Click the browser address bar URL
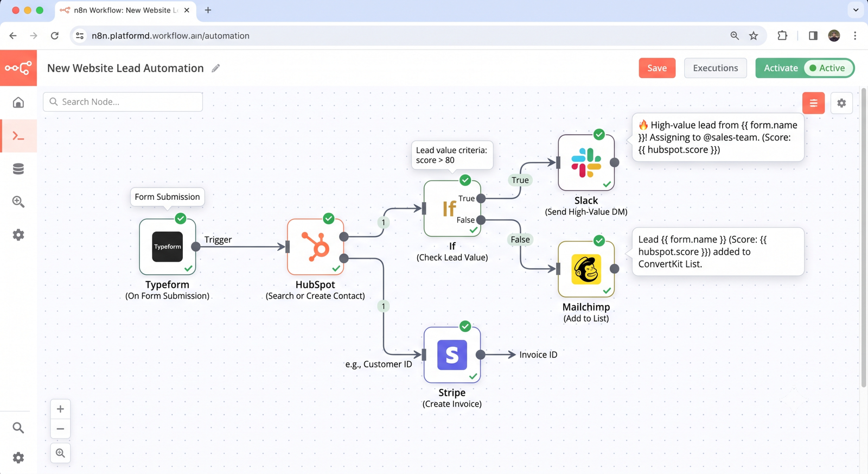Image resolution: width=868 pixels, height=474 pixels. coord(170,36)
